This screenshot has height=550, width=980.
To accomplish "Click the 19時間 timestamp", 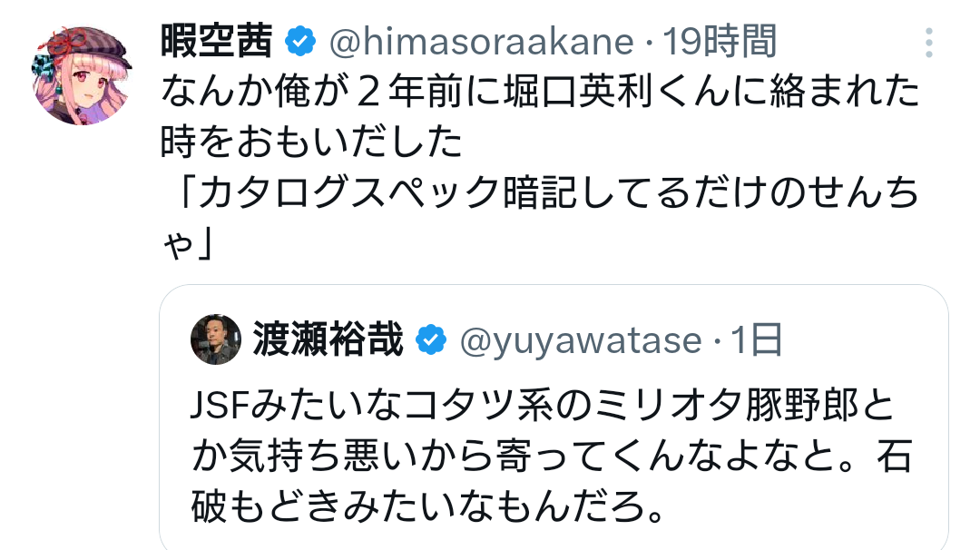I will point(720,41).
